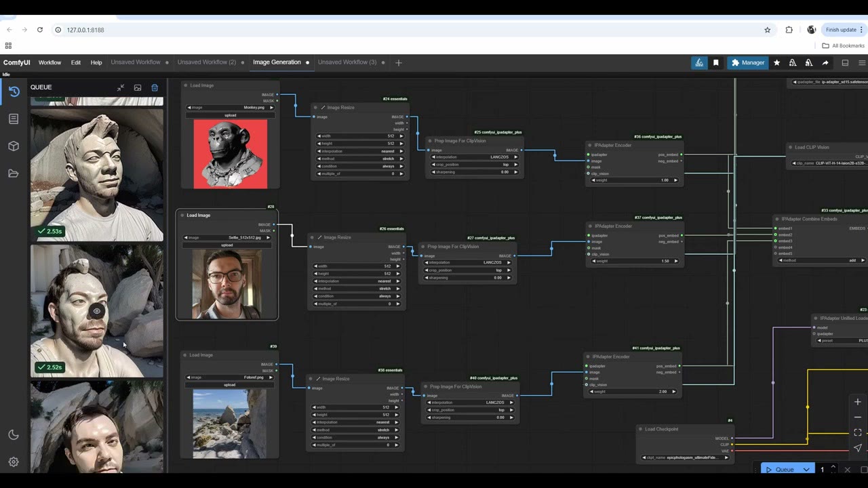Collapse Load Image node with Monkey.png
This screenshot has width=868, height=488.
tap(186, 85)
